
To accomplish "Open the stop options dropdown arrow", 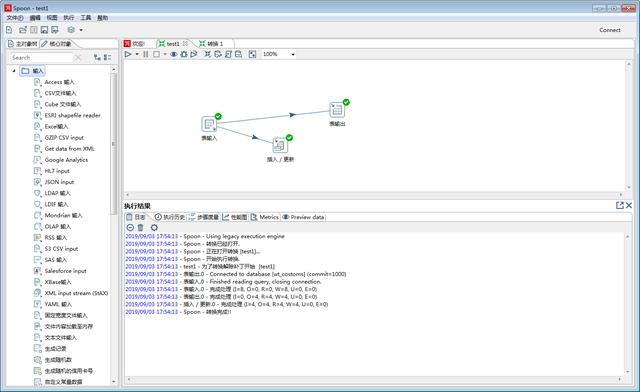I will coord(165,54).
